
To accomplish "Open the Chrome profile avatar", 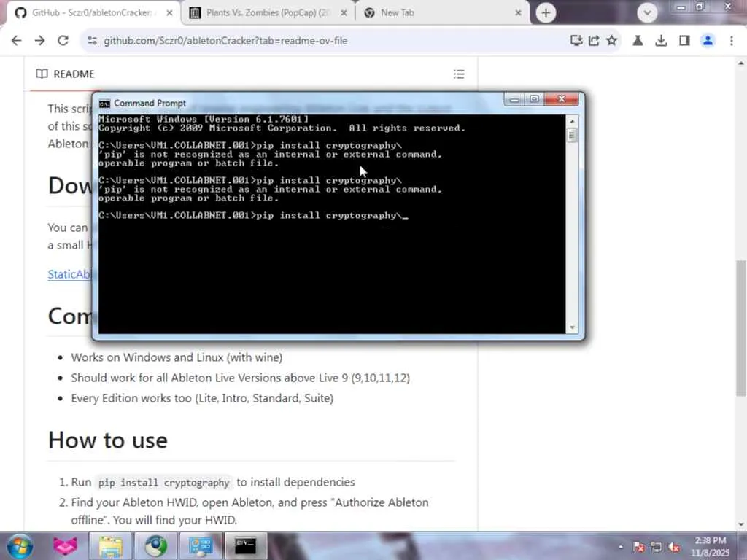I will coord(708,41).
